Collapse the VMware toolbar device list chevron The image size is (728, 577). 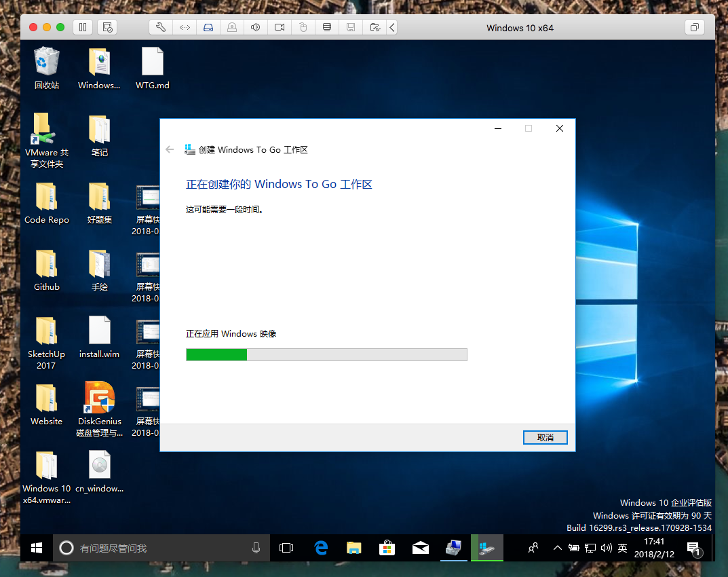click(392, 27)
